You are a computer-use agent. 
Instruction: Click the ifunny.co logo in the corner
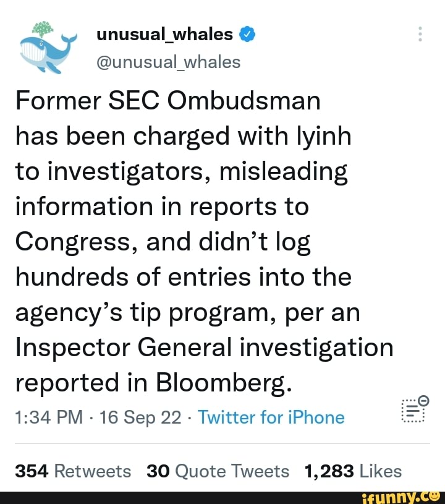click(405, 495)
